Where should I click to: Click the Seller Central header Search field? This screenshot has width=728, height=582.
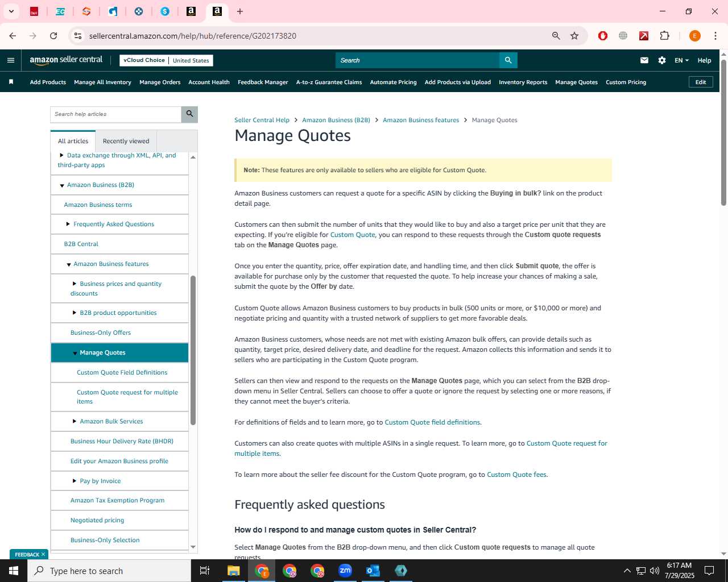[417, 60]
